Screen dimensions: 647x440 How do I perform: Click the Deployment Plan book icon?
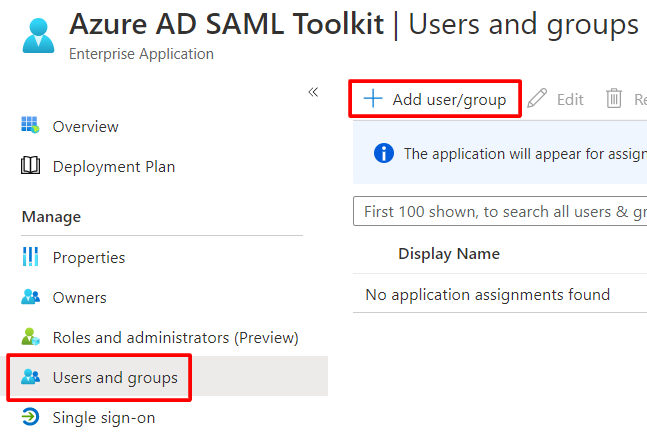[31, 166]
